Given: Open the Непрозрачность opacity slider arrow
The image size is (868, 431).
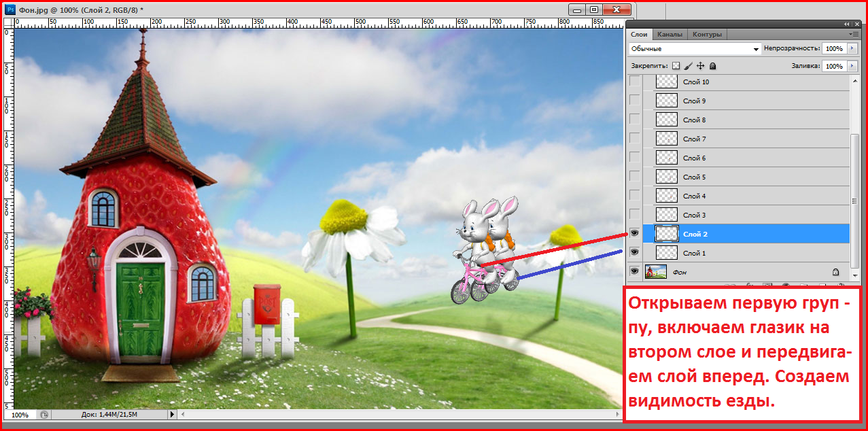Looking at the screenshot, I should point(852,49).
